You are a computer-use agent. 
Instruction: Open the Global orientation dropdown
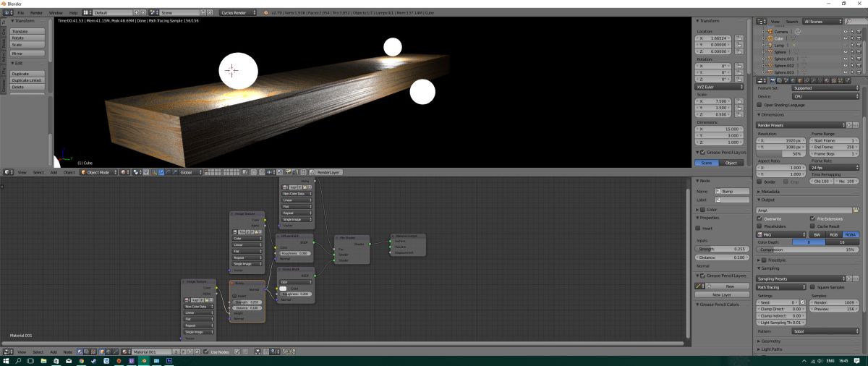(x=191, y=172)
